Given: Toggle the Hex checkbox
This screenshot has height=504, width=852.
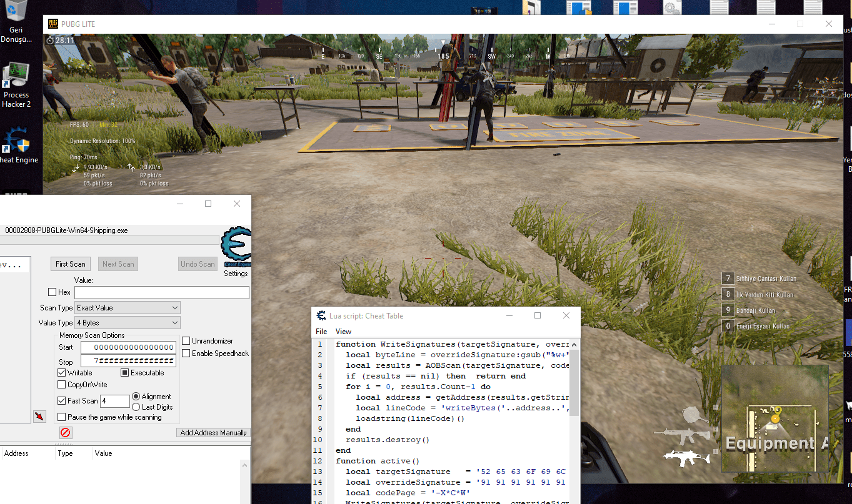Looking at the screenshot, I should click(53, 292).
